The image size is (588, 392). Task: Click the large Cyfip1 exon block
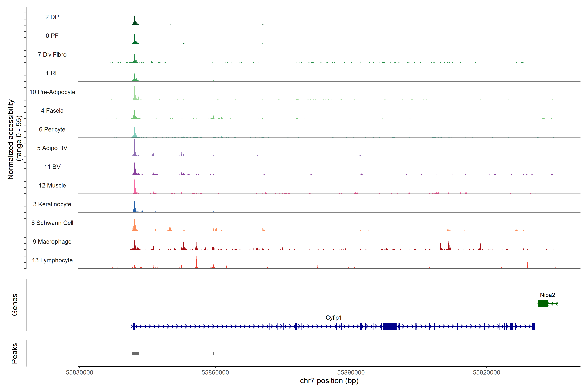tap(390, 326)
